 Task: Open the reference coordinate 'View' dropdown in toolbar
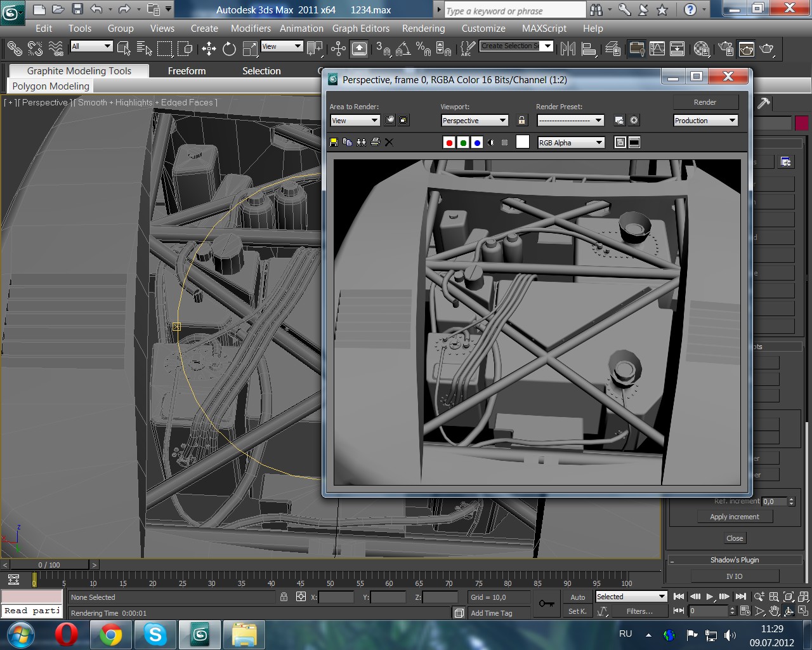[x=282, y=46]
